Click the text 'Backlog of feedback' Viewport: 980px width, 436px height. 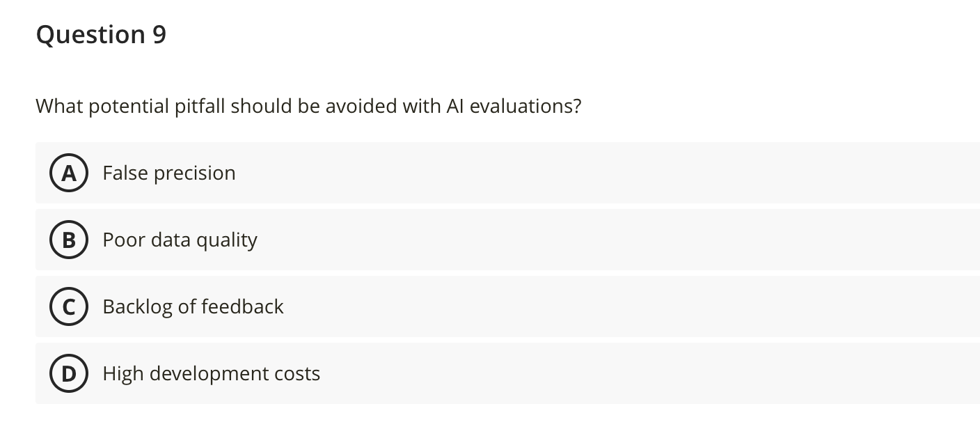(x=193, y=306)
